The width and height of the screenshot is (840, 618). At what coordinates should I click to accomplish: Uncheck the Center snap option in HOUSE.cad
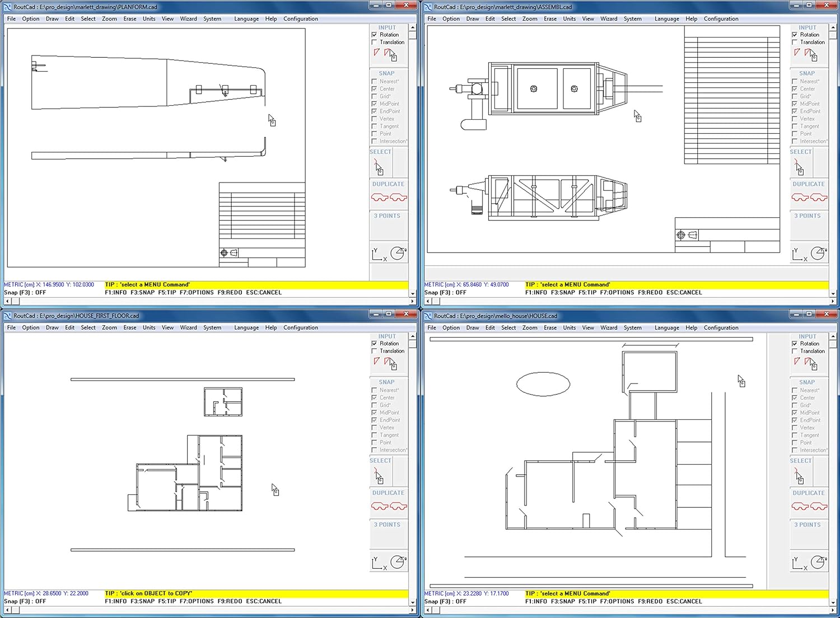795,397
